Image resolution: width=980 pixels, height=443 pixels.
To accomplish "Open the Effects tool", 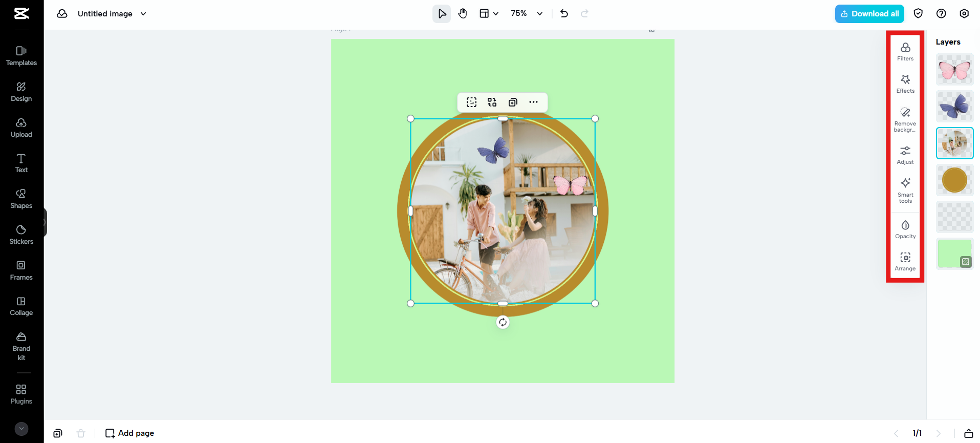I will point(905,84).
